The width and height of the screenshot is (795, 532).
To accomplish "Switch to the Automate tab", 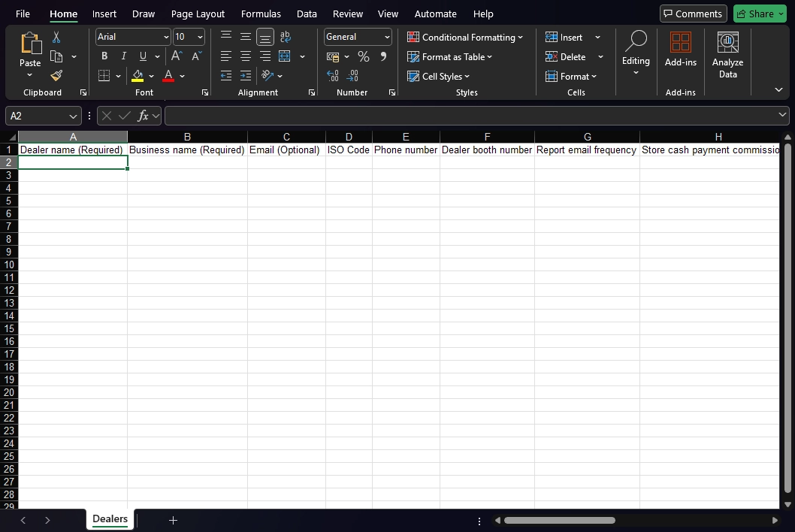I will click(436, 14).
